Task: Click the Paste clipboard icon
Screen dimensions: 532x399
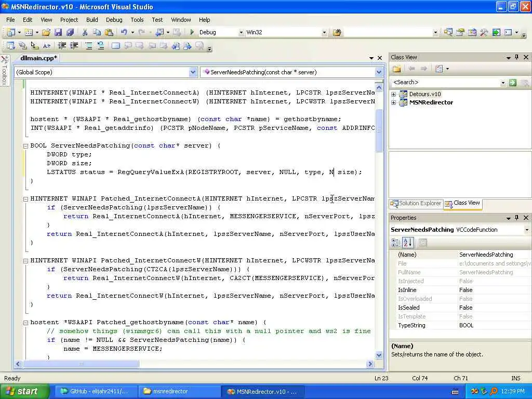Action: 109,32
